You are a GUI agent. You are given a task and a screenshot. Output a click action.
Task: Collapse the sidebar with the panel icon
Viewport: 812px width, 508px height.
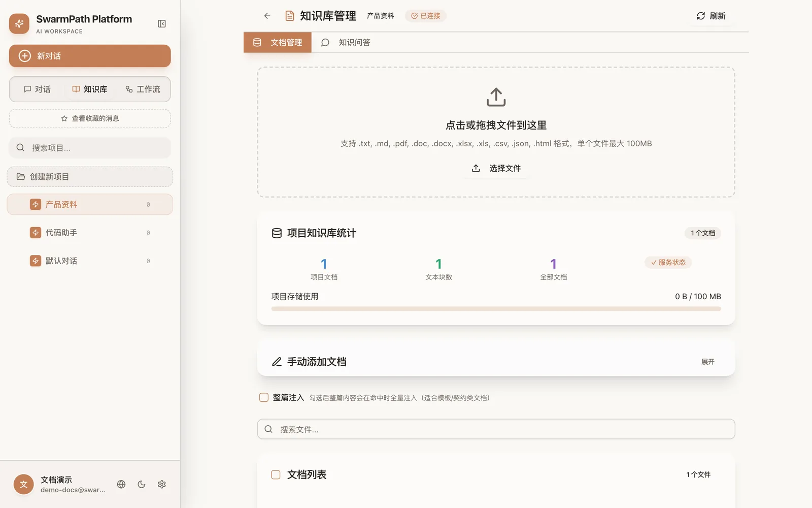tap(162, 24)
